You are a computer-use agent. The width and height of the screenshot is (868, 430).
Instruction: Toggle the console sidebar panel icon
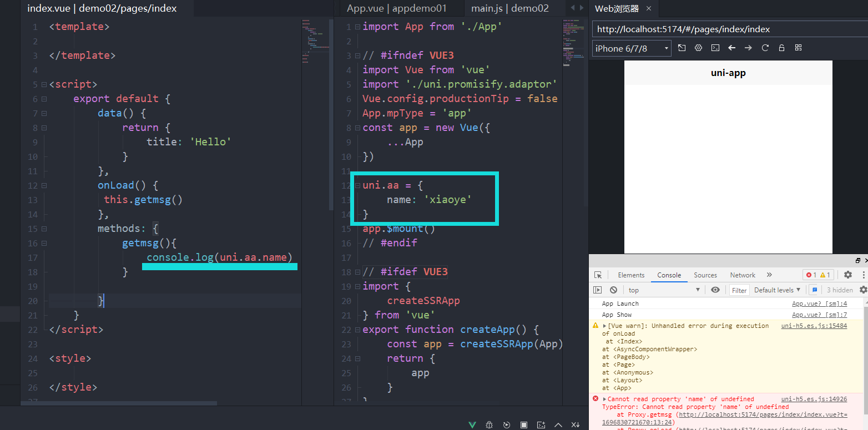point(597,290)
